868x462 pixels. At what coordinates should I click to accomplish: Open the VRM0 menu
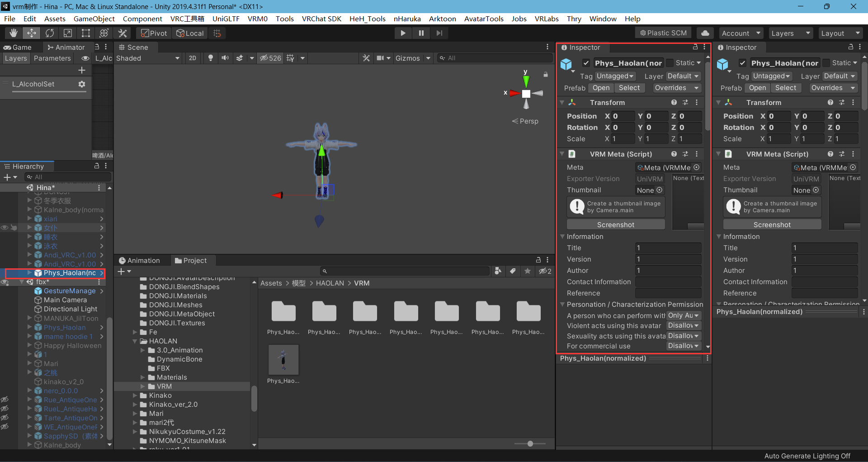(258, 19)
